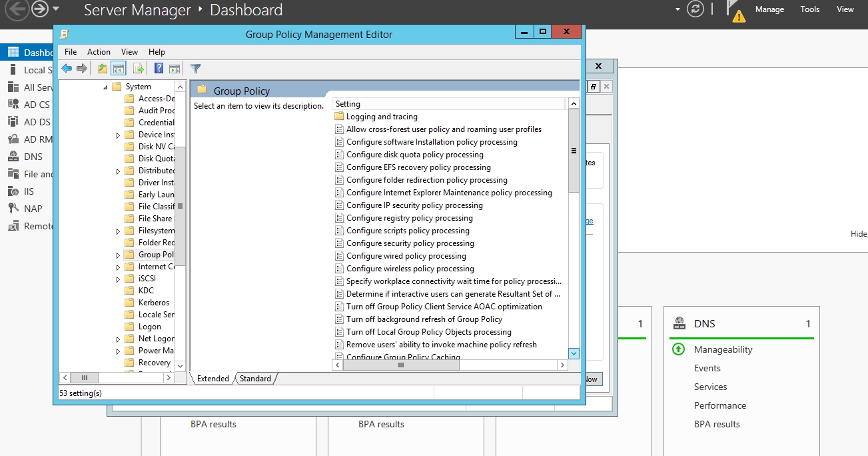Open the Action menu

(99, 52)
